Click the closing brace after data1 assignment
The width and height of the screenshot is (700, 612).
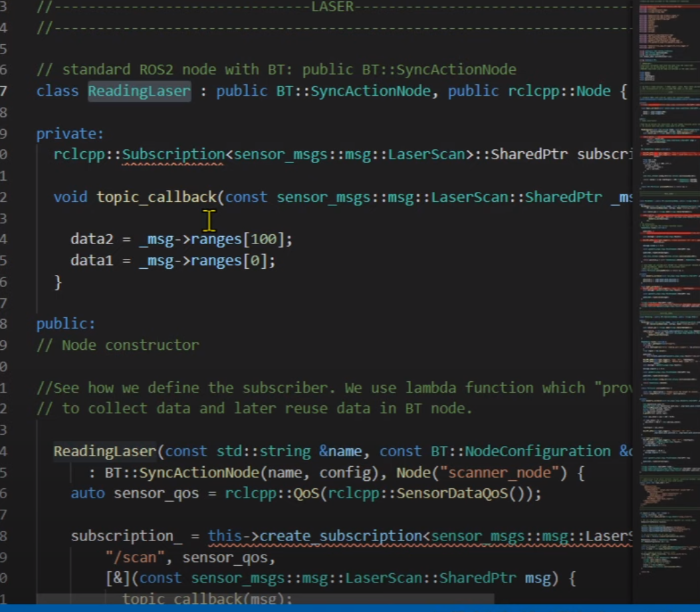(x=57, y=282)
